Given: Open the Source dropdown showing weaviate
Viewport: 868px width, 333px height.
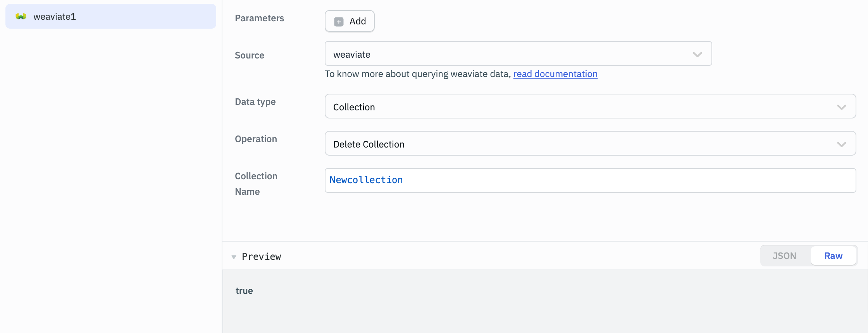Looking at the screenshot, I should (518, 54).
